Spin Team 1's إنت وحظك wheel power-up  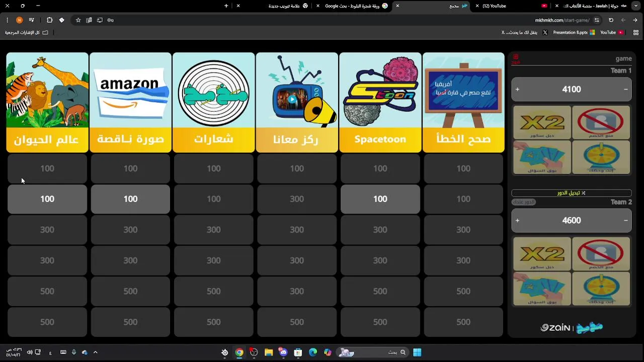(x=601, y=157)
